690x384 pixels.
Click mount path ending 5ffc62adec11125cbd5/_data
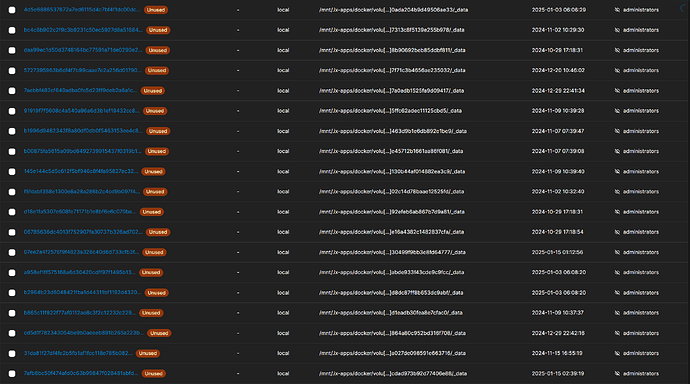pos(390,111)
